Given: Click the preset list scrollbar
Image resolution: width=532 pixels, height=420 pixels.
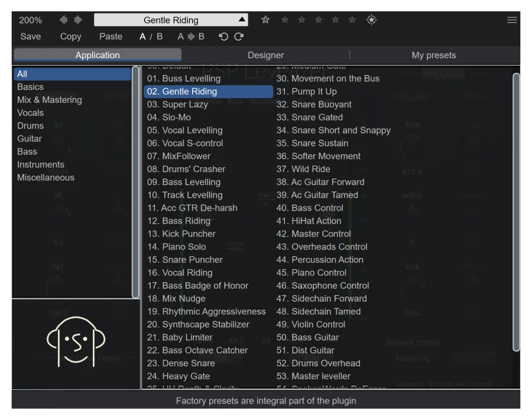Looking at the screenshot, I should pyautogui.click(x=516, y=212).
